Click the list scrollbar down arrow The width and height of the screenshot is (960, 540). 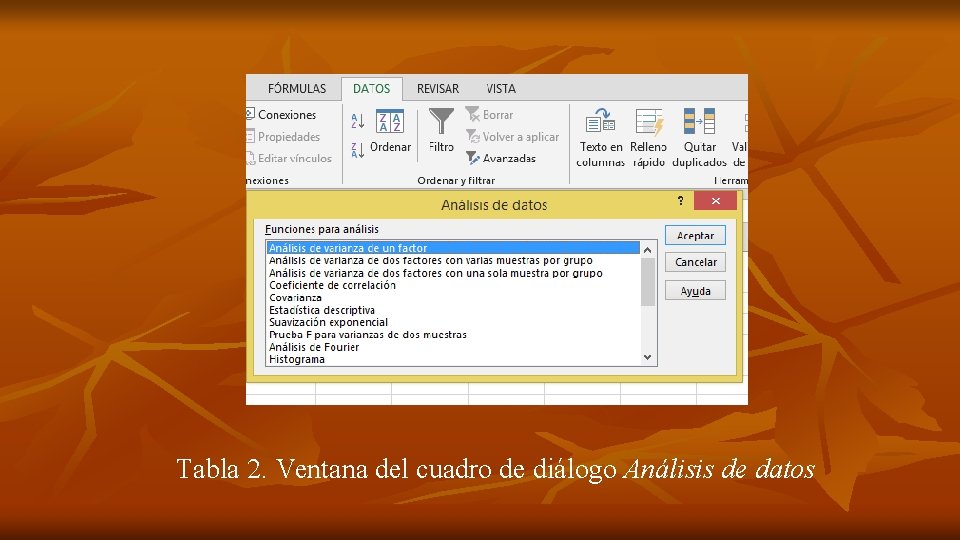[648, 358]
